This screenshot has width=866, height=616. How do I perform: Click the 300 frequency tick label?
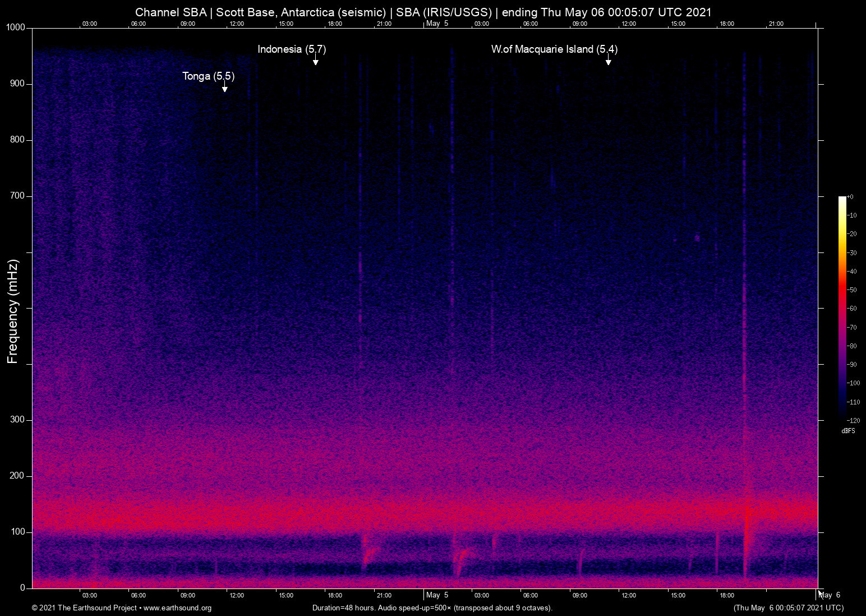[17, 420]
